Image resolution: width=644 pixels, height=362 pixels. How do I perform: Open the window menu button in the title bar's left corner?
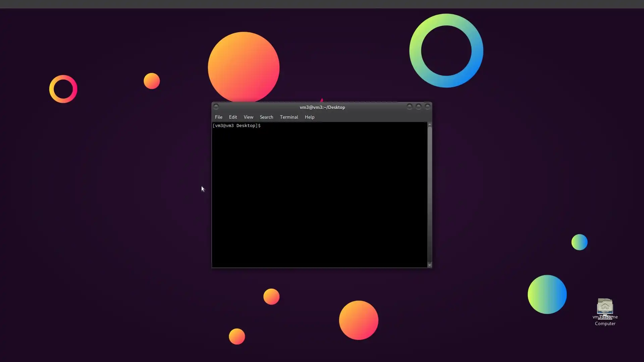[216, 107]
